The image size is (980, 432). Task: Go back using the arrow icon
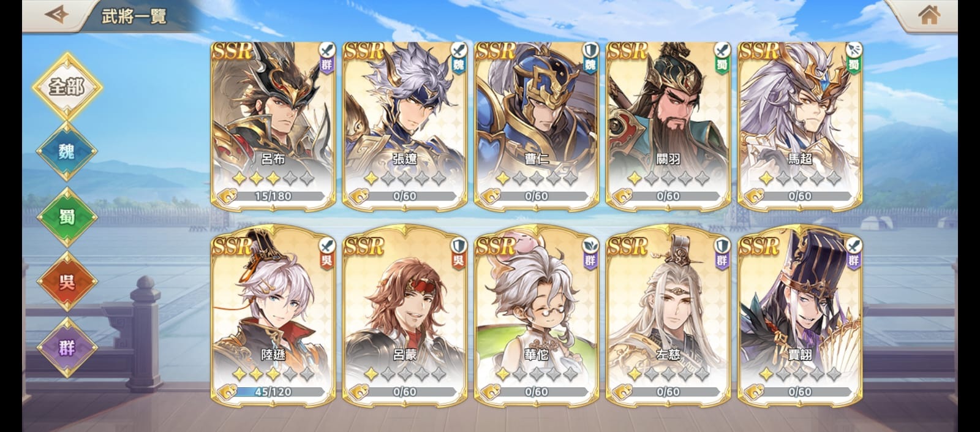tap(56, 14)
